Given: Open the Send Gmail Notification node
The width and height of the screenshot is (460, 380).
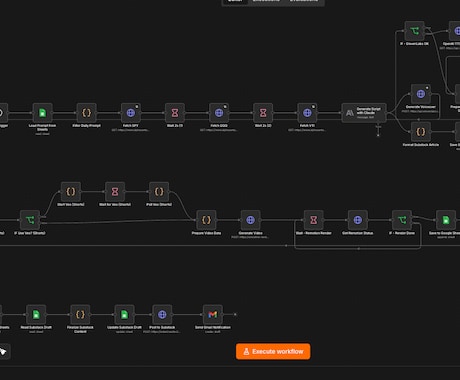Looking at the screenshot, I should pos(213,314).
